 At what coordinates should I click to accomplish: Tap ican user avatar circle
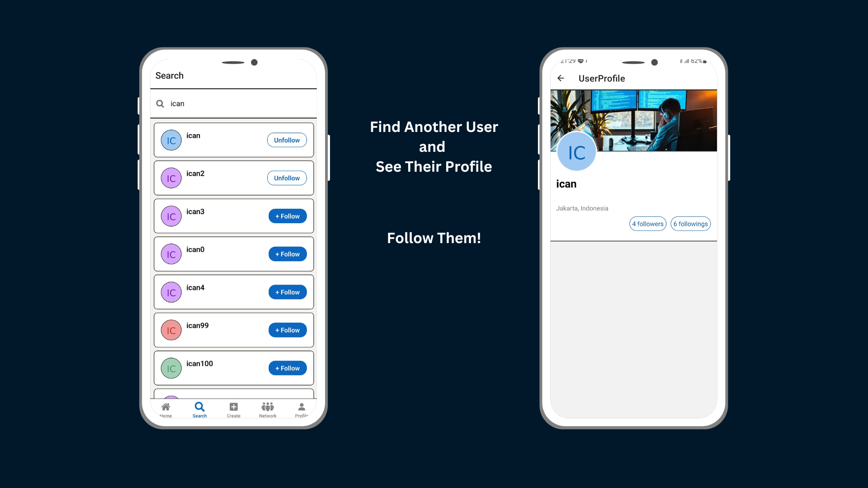[172, 140]
